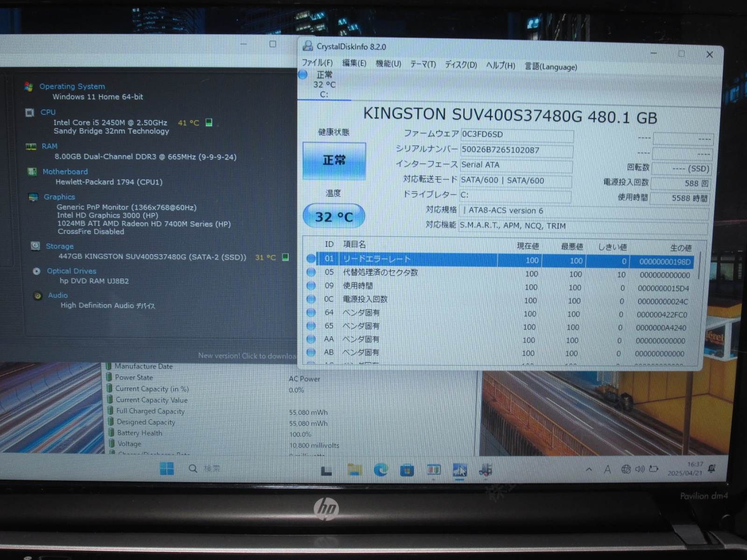747x560 pixels.
Task: Select the C: drive status tab
Action: pos(324,84)
